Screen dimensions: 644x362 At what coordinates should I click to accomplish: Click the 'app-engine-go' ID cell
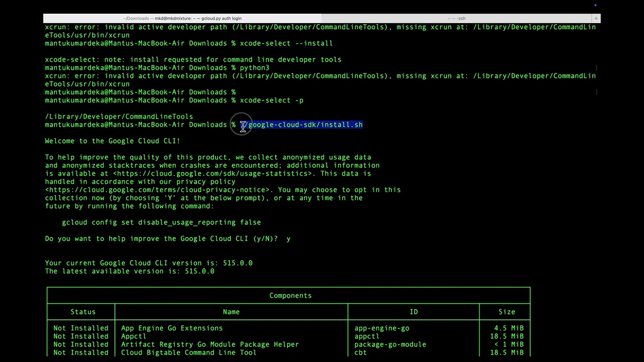click(382, 328)
